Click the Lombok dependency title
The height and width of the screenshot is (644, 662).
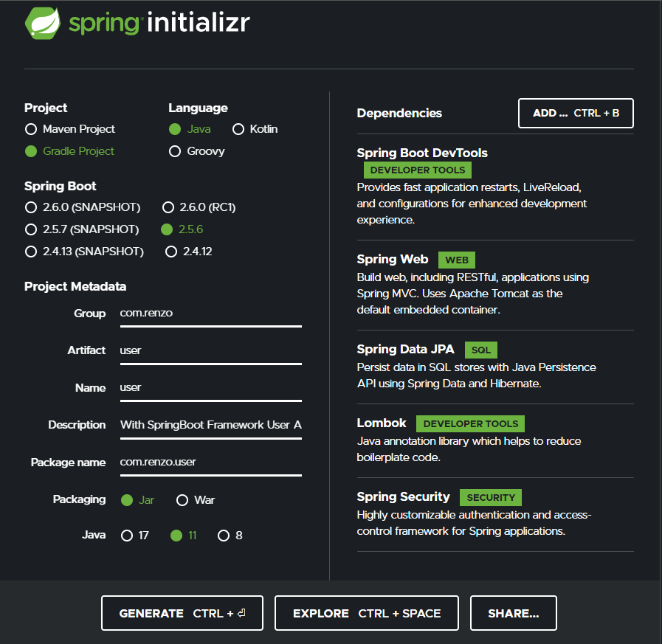click(382, 423)
